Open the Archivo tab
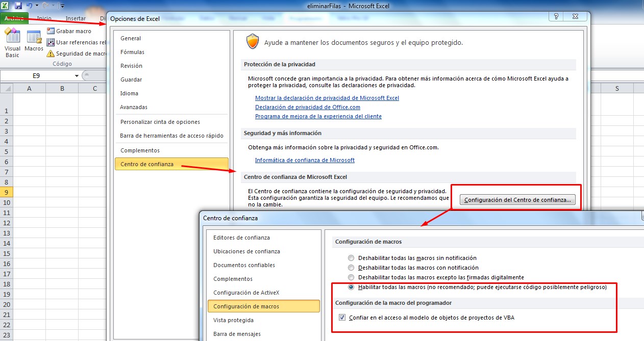Screen dimensions: 644x341 coord(14,18)
